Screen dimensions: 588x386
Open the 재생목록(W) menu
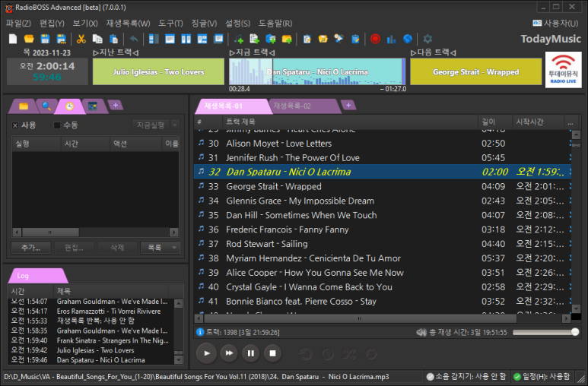(x=128, y=24)
